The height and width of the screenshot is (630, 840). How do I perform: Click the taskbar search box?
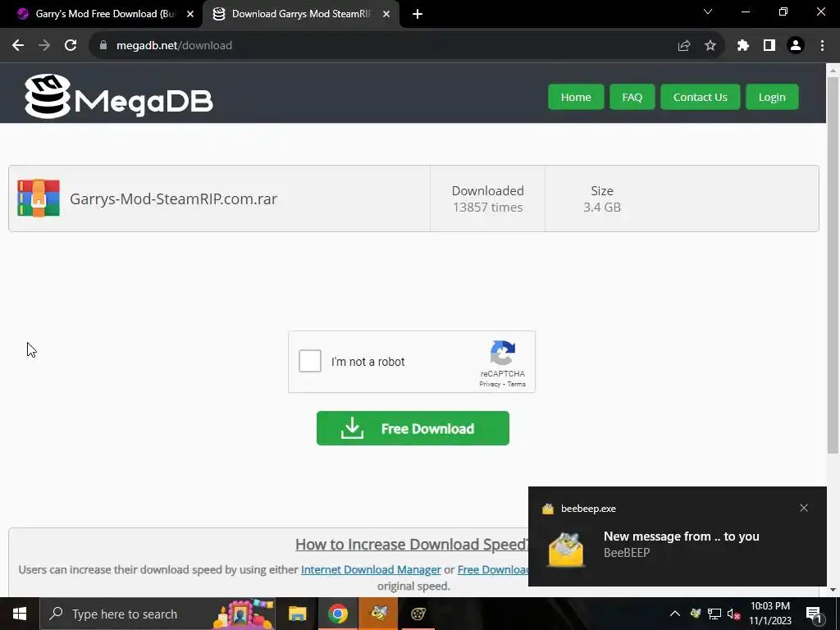coord(157,614)
